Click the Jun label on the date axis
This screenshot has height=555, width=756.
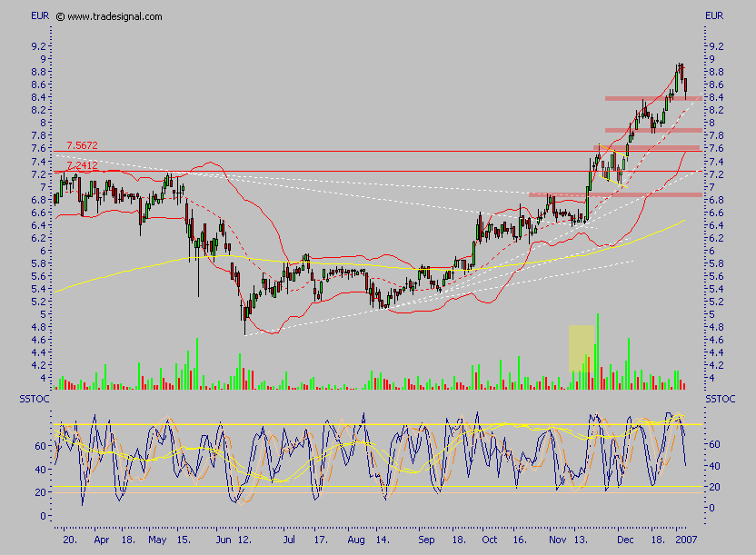coord(224,540)
